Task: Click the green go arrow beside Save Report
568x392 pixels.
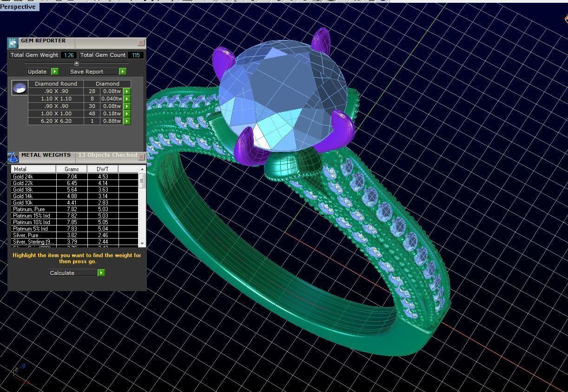Action: [x=123, y=72]
